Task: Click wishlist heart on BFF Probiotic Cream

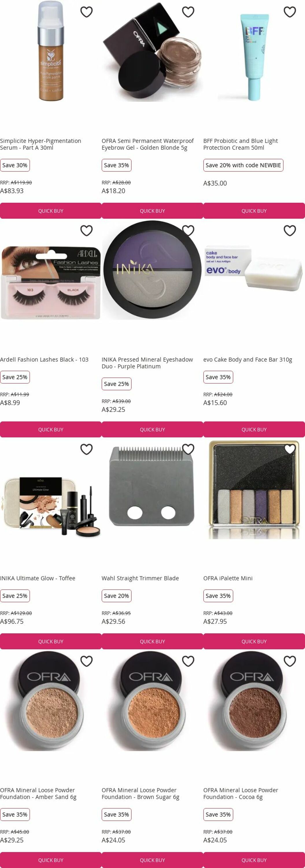Action: tap(290, 12)
